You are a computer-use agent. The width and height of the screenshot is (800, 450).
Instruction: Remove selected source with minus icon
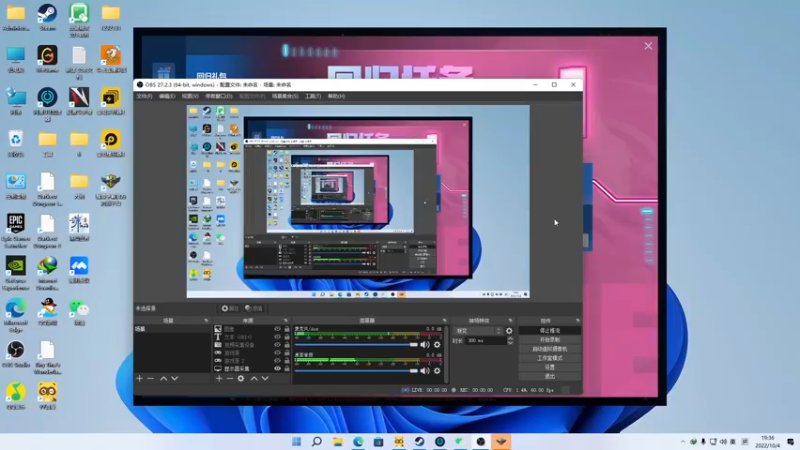[x=230, y=379]
